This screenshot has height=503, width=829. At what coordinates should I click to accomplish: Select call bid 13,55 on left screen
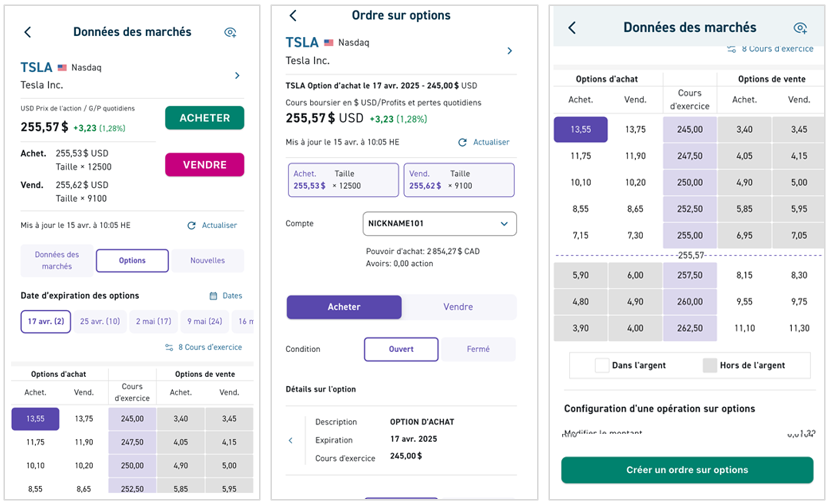pos(35,419)
